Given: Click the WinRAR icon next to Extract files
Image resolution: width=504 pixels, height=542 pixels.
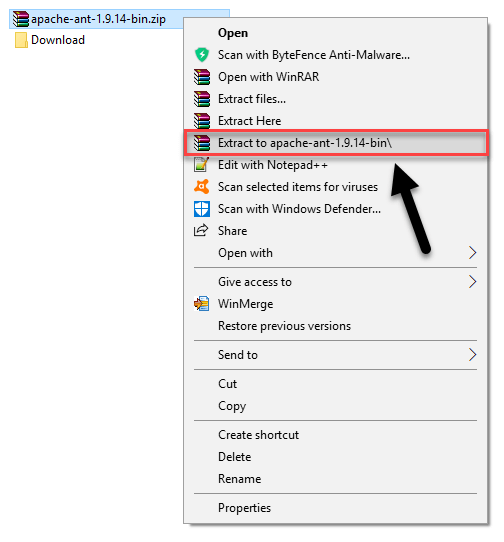Looking at the screenshot, I should pyautogui.click(x=202, y=99).
